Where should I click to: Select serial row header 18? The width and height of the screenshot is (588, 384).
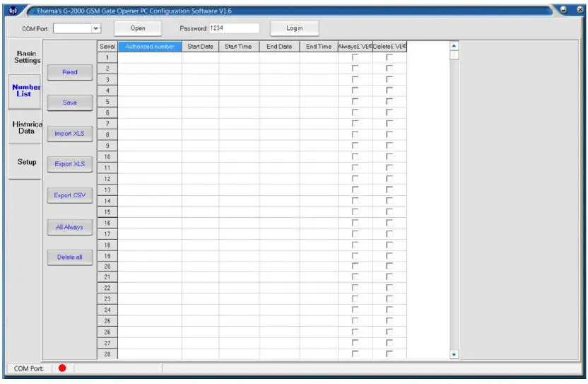pyautogui.click(x=107, y=245)
